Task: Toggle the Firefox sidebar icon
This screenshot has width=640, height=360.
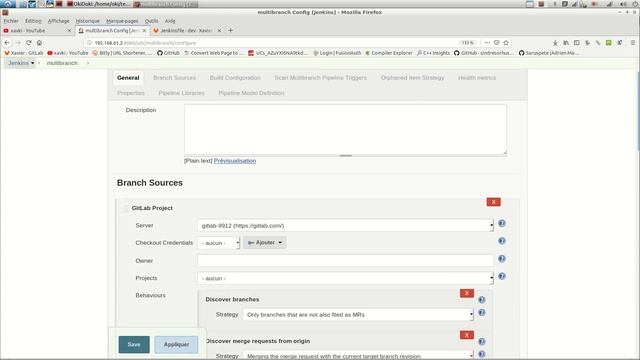Action: pos(577,42)
